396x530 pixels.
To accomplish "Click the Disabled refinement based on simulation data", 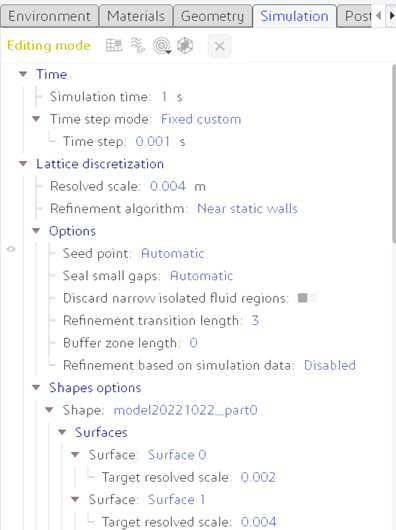I will click(x=330, y=365).
